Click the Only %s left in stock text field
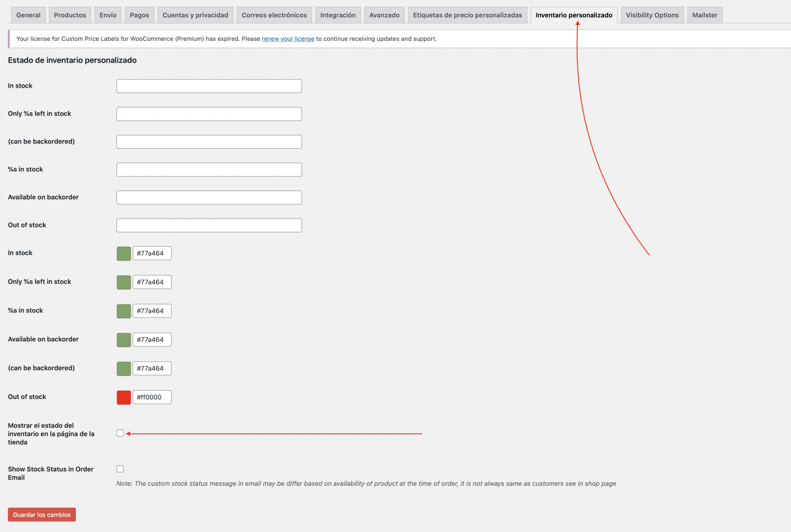Viewport: 791px width, 532px height. coord(209,114)
